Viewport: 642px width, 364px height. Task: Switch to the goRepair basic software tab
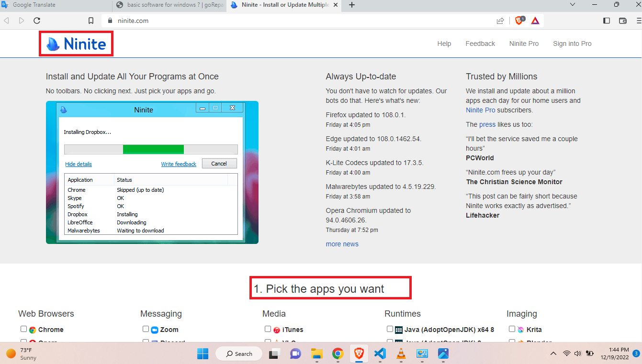click(x=170, y=5)
